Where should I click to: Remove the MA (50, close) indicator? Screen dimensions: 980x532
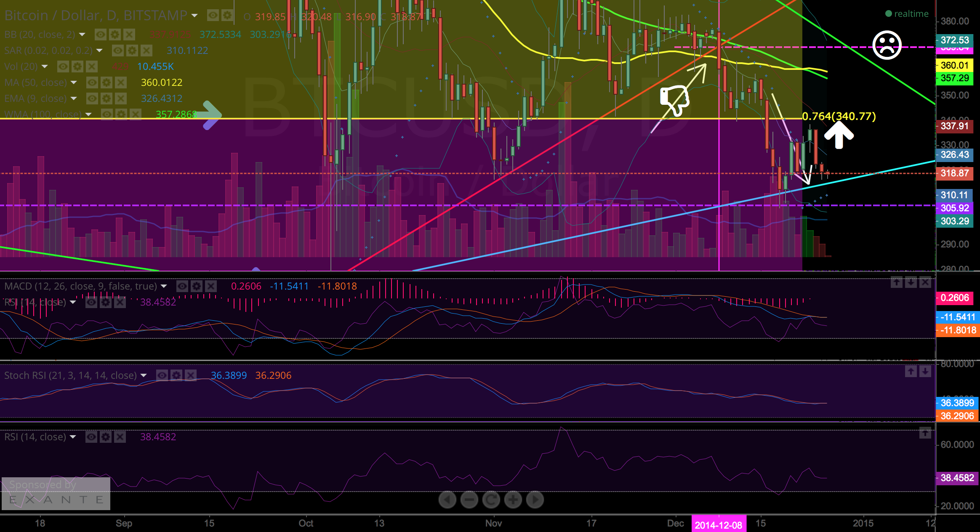121,82
